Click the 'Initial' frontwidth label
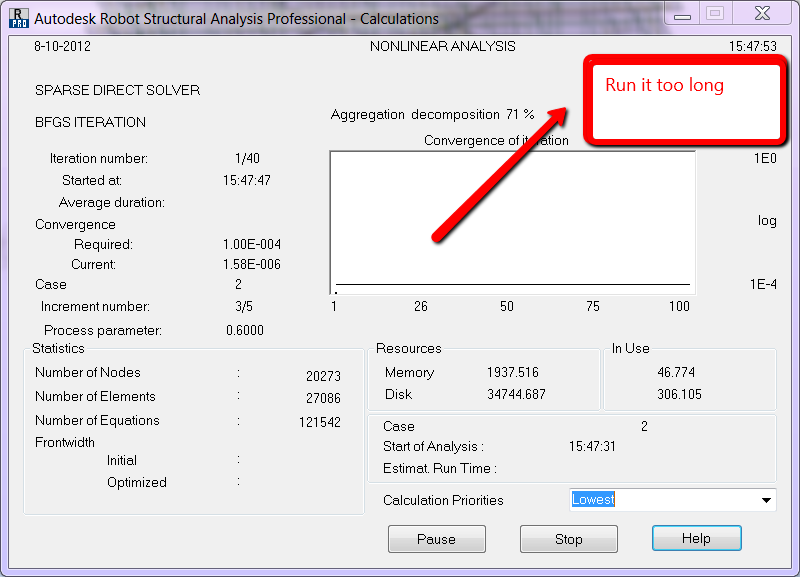The width and height of the screenshot is (800, 577). (x=122, y=460)
